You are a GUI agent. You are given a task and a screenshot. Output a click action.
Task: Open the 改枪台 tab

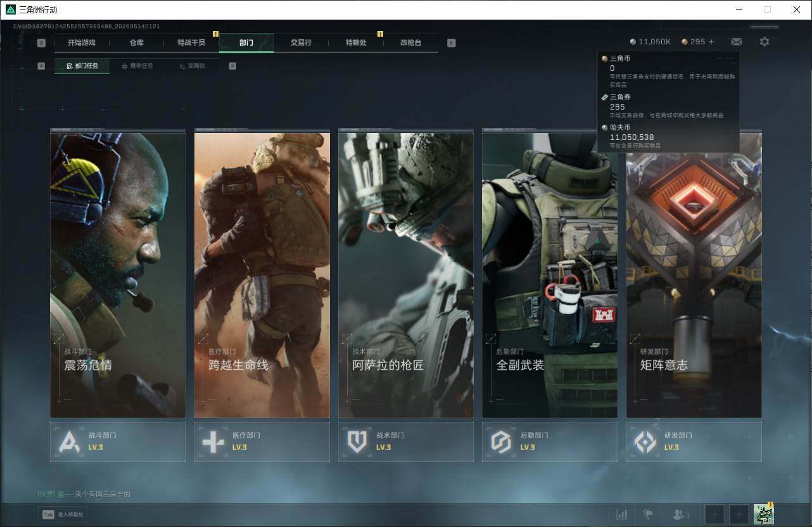coord(410,42)
